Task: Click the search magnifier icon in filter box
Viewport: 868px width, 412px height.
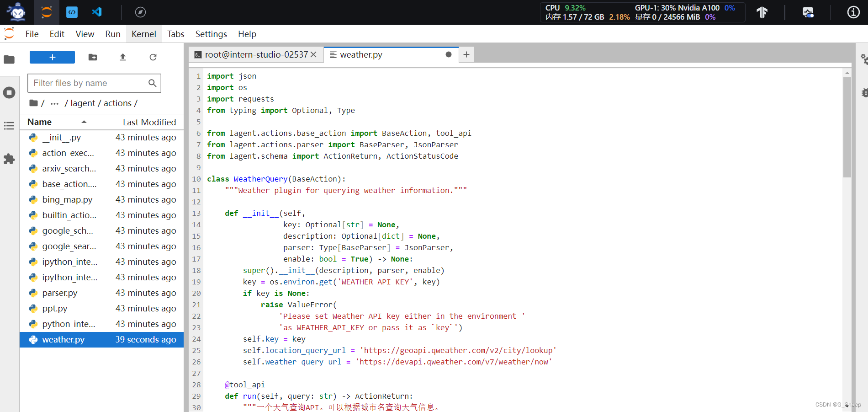Action: pos(152,83)
